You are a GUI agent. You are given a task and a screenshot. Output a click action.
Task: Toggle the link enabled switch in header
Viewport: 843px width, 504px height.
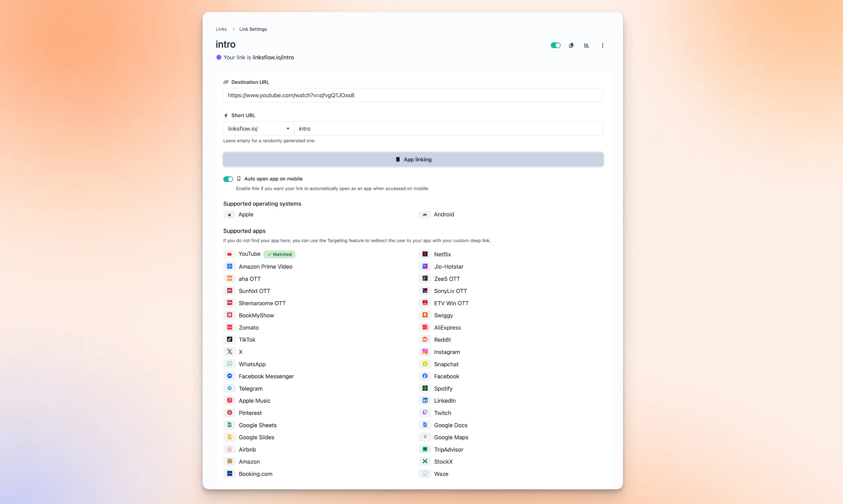556,45
